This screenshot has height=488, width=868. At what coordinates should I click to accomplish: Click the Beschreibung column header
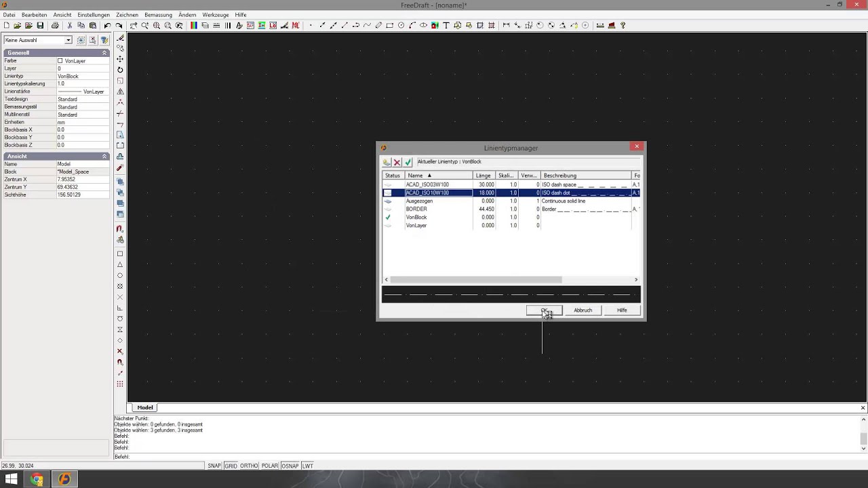(587, 176)
